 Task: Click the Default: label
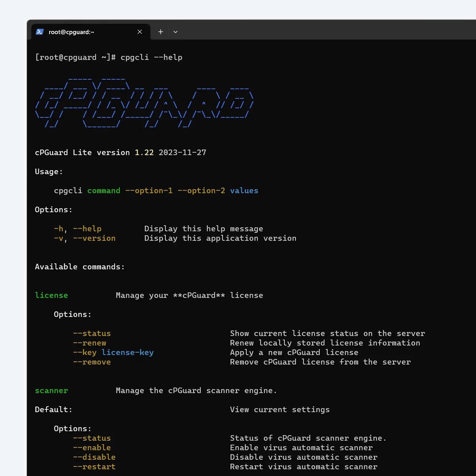click(x=54, y=409)
